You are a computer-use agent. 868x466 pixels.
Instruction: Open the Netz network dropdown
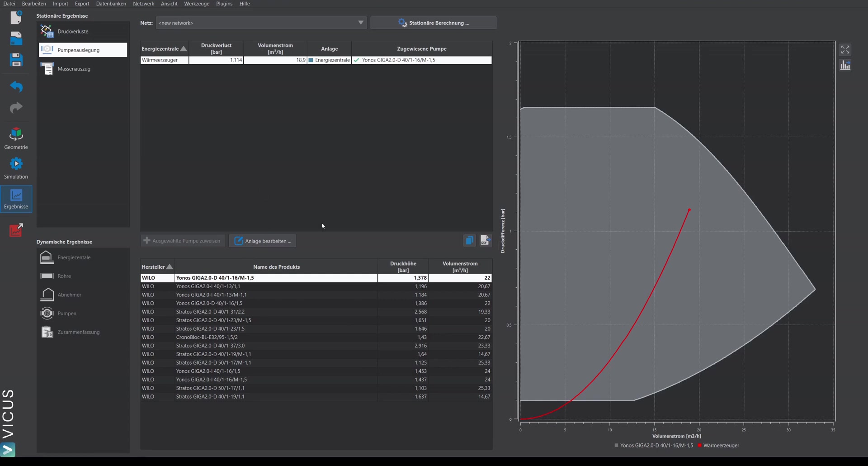click(261, 23)
